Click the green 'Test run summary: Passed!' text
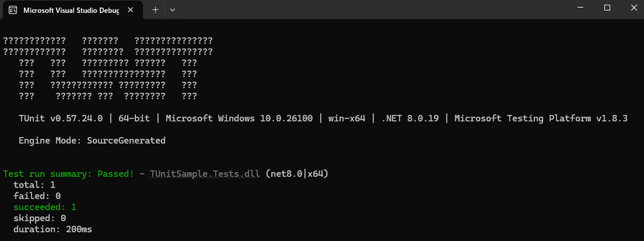Screen dimensions: 644x241 [69, 174]
